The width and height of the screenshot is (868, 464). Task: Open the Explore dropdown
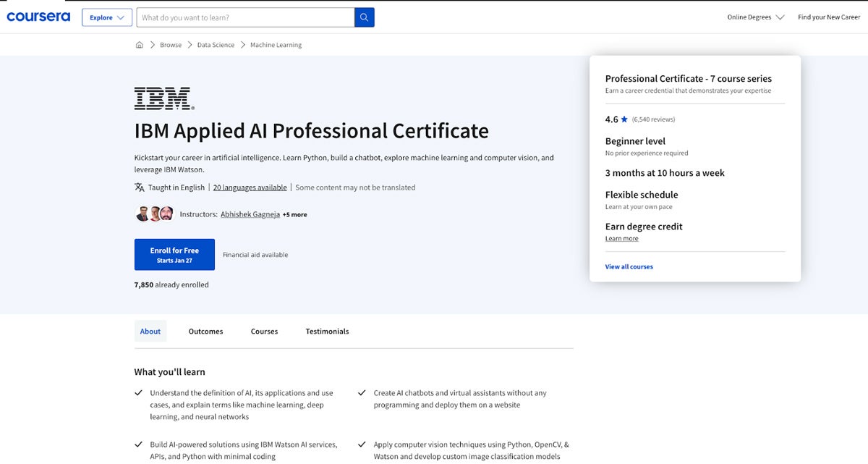pyautogui.click(x=107, y=17)
